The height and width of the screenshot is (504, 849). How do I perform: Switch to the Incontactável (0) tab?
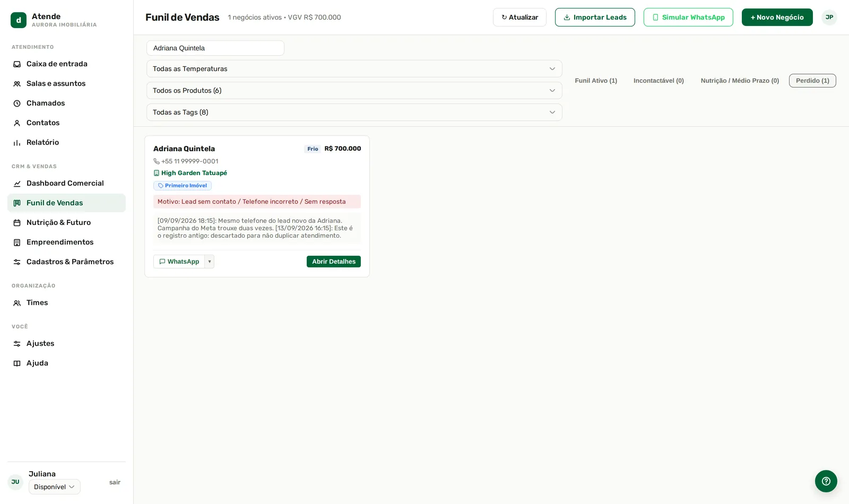coord(659,81)
